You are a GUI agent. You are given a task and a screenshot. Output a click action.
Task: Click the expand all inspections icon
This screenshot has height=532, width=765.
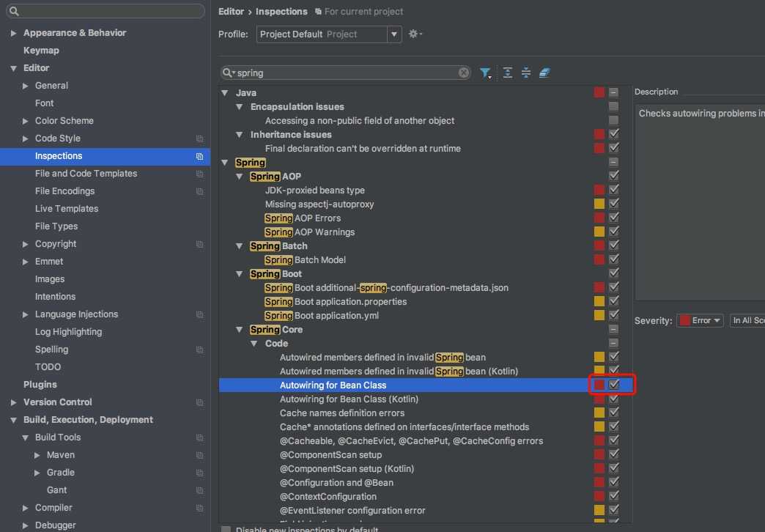[x=507, y=73]
